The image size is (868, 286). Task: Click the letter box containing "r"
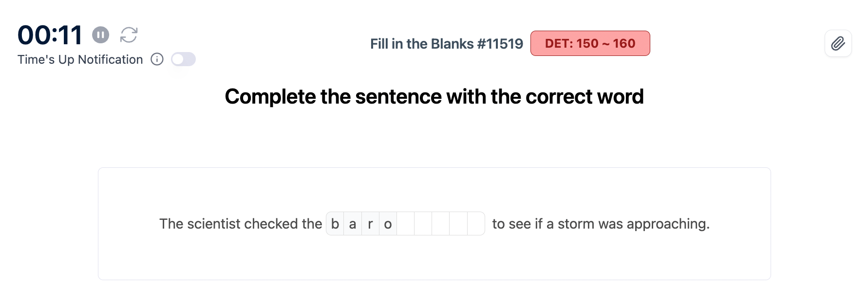click(x=370, y=224)
